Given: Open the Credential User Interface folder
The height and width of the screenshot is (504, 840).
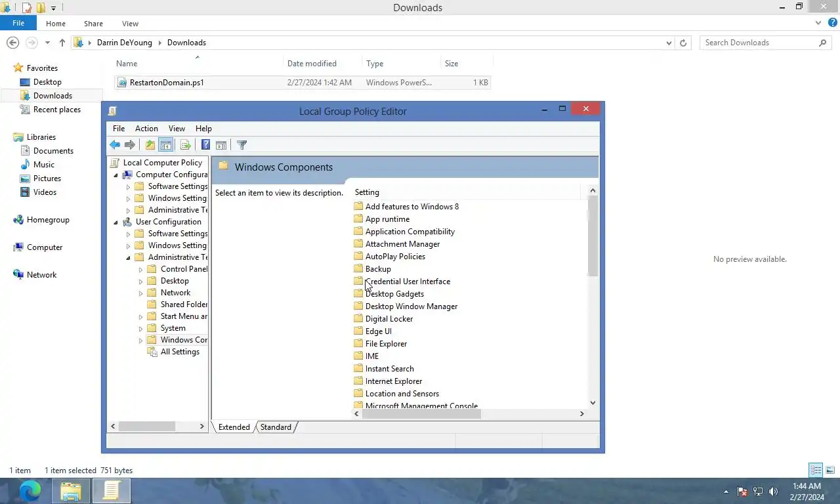Looking at the screenshot, I should (x=402, y=282).
